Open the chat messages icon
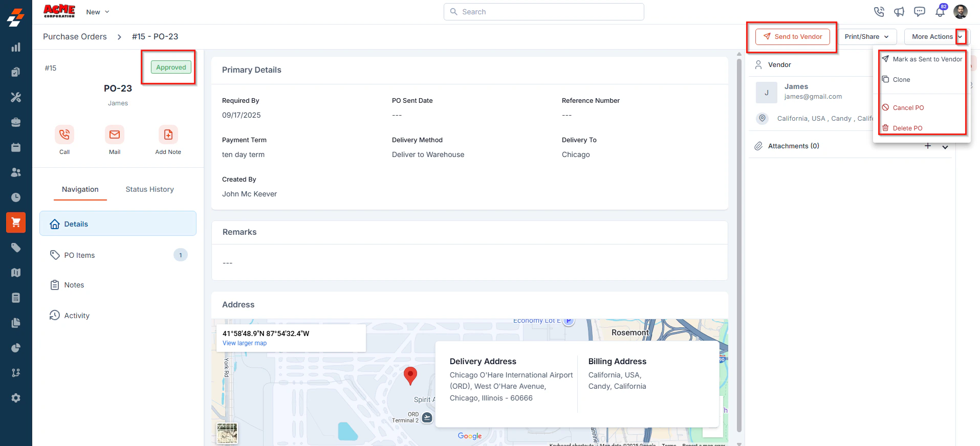 920,12
